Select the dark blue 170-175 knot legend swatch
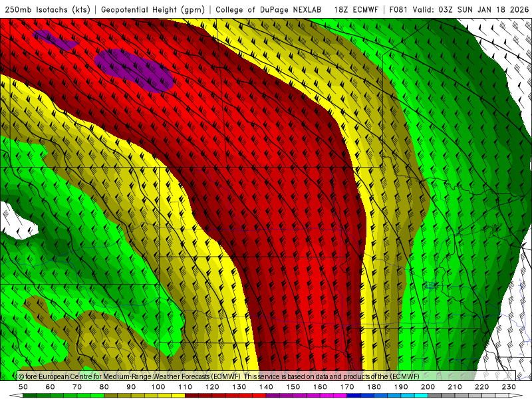The image size is (532, 399). (x=354, y=396)
